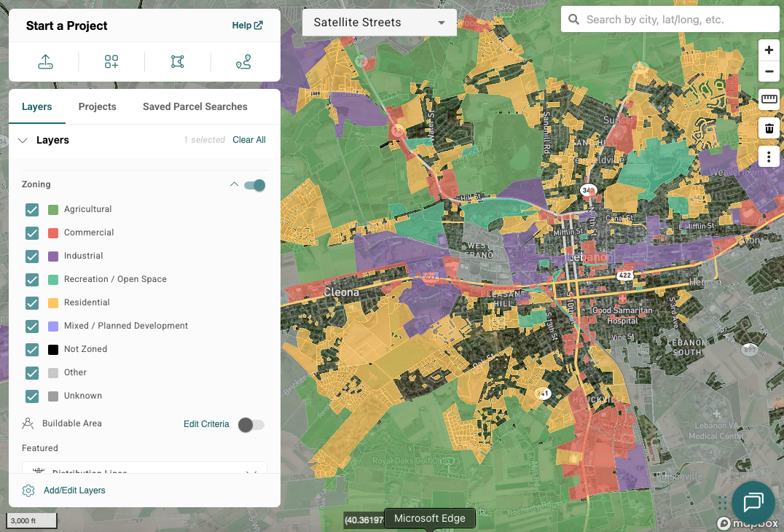Uncheck the Residential zoning checkbox

click(32, 303)
